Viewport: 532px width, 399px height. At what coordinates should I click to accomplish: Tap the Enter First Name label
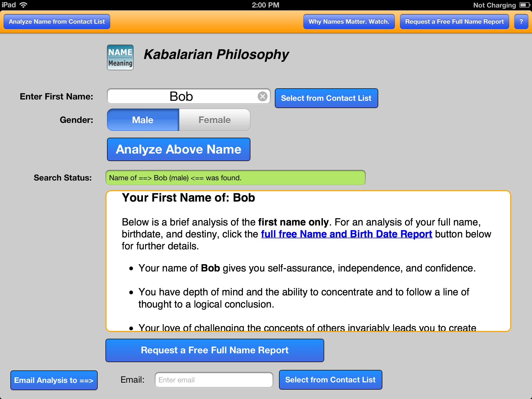(x=56, y=96)
